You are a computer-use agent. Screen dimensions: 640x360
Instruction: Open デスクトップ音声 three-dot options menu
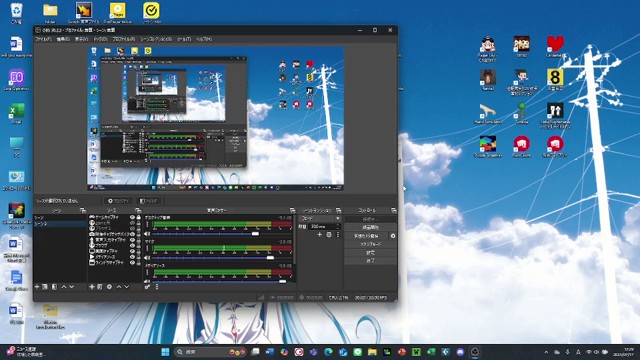(x=147, y=224)
